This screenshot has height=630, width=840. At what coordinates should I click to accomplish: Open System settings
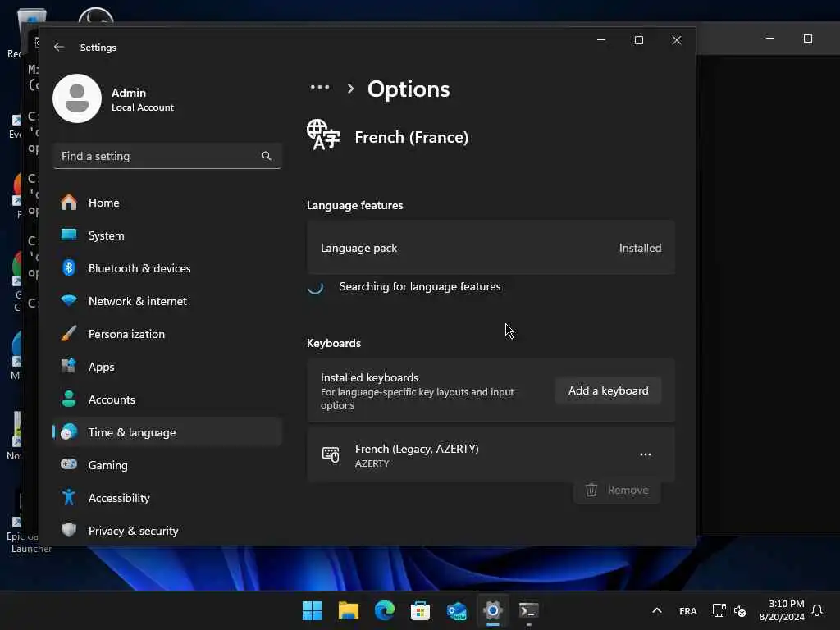coord(167,235)
